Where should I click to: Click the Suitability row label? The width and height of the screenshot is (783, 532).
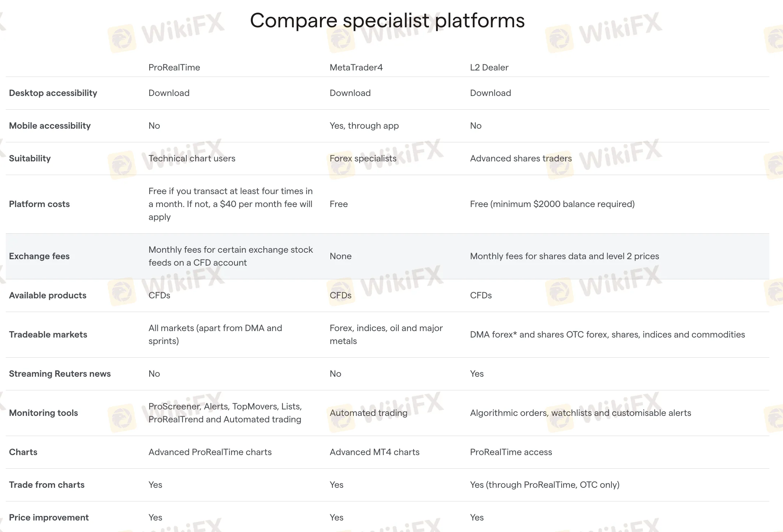(30, 159)
